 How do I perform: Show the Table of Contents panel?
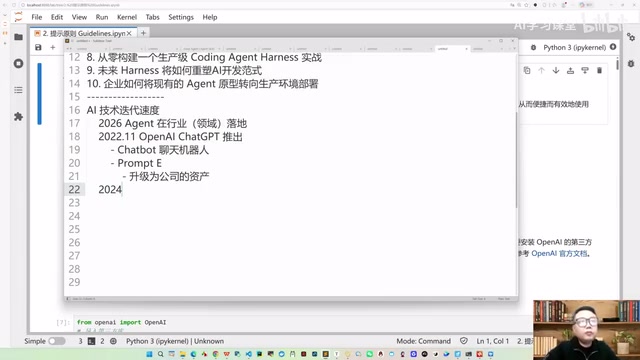pos(18,90)
